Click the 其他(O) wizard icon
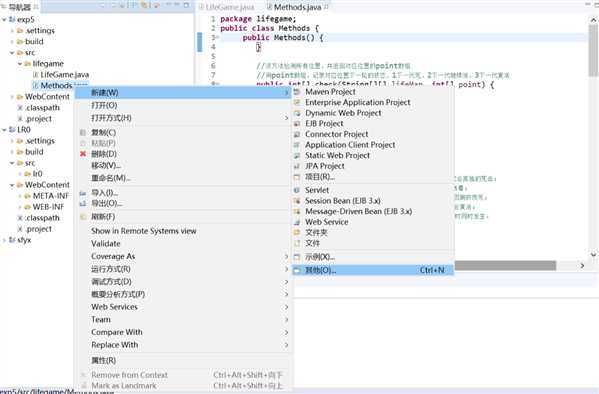 pyautogui.click(x=297, y=270)
